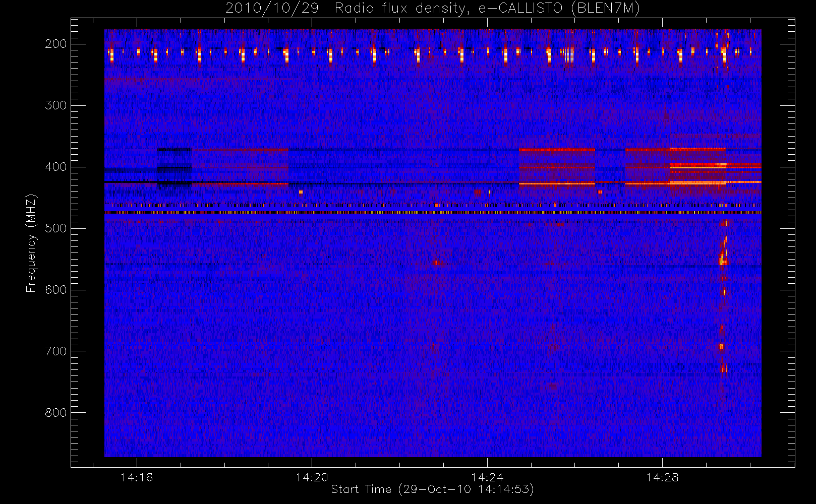
Task: Click the 200 frequency tick label
Action: [x=56, y=44]
